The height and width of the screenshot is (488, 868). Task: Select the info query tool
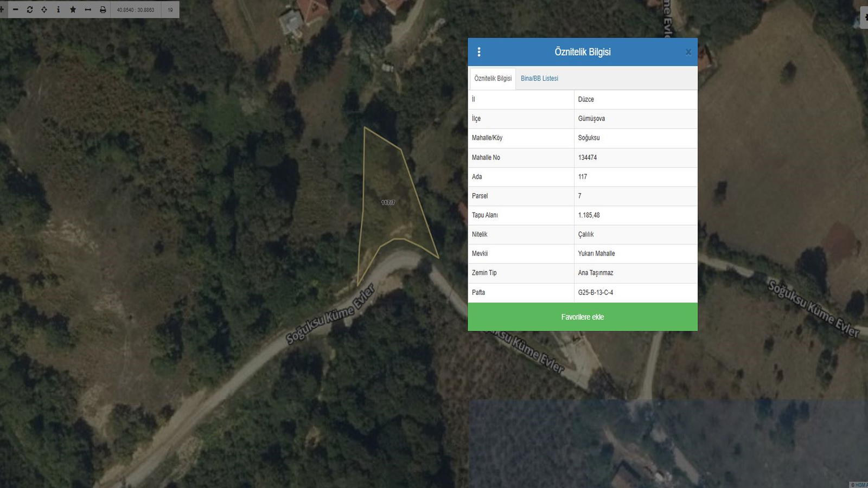[x=59, y=10]
